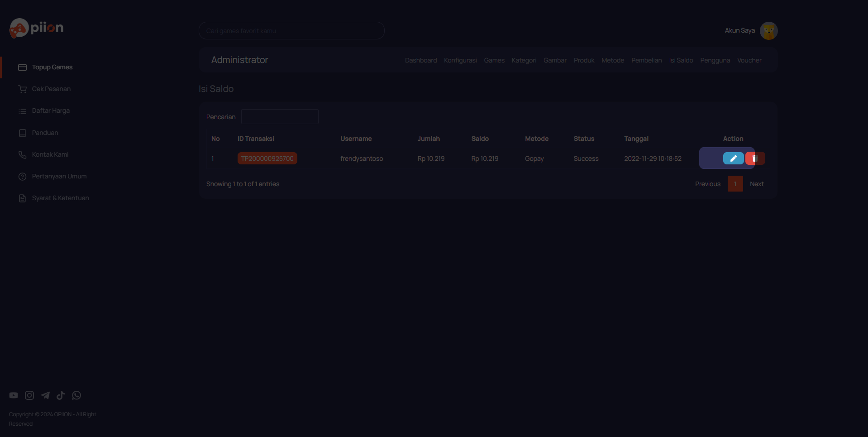868x437 pixels.
Task: Click the Gopay method cell
Action: 534,158
